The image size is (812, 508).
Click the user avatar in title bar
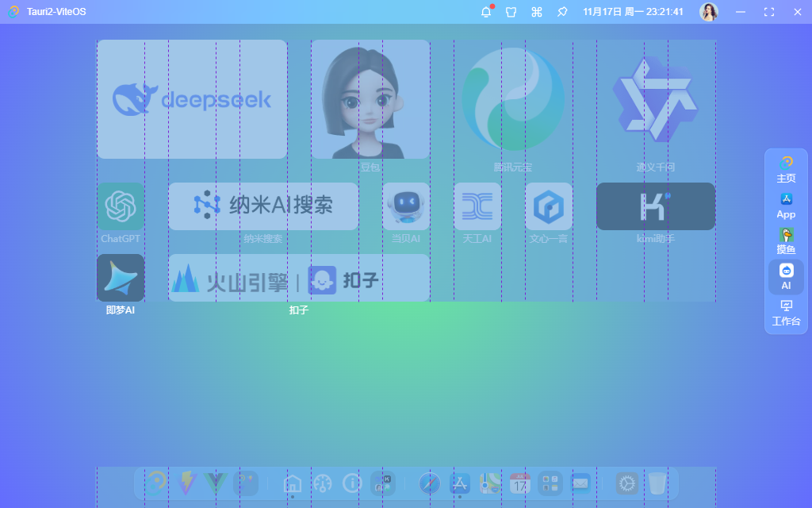(709, 12)
